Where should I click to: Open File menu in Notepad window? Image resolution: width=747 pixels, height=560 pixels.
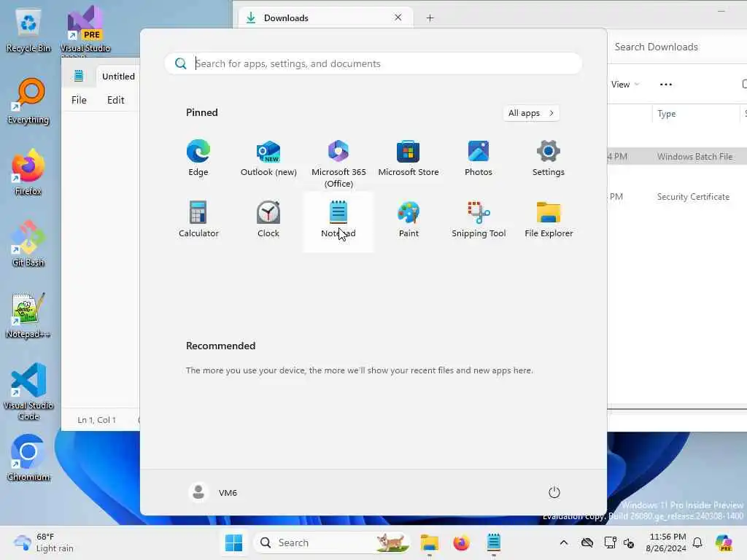click(79, 100)
